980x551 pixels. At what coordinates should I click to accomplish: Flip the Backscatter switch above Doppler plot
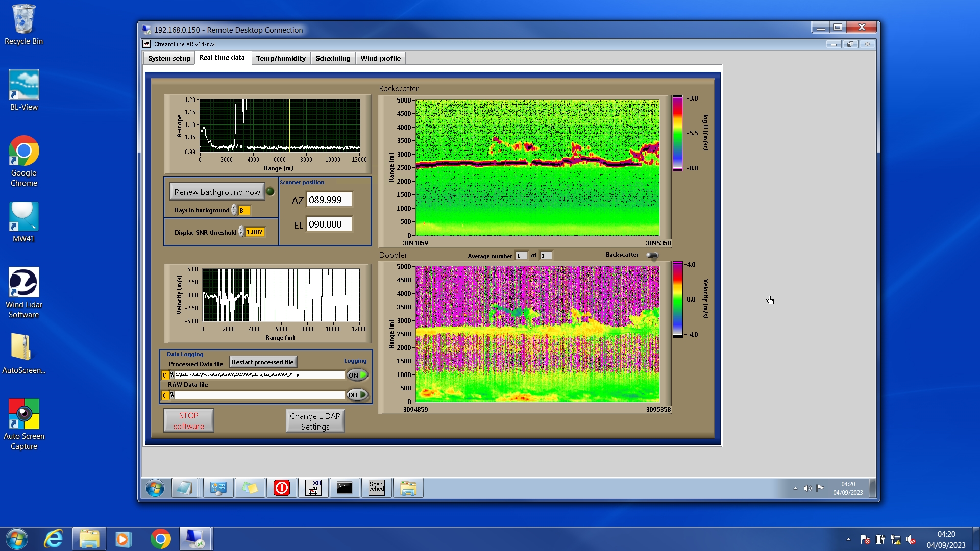[x=652, y=255]
